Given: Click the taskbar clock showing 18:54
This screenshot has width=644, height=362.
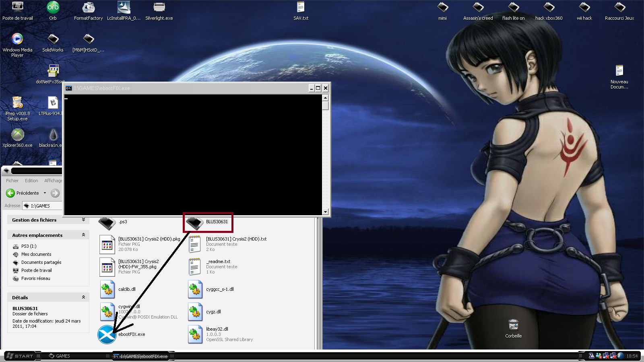Looking at the screenshot, I should coord(632,356).
